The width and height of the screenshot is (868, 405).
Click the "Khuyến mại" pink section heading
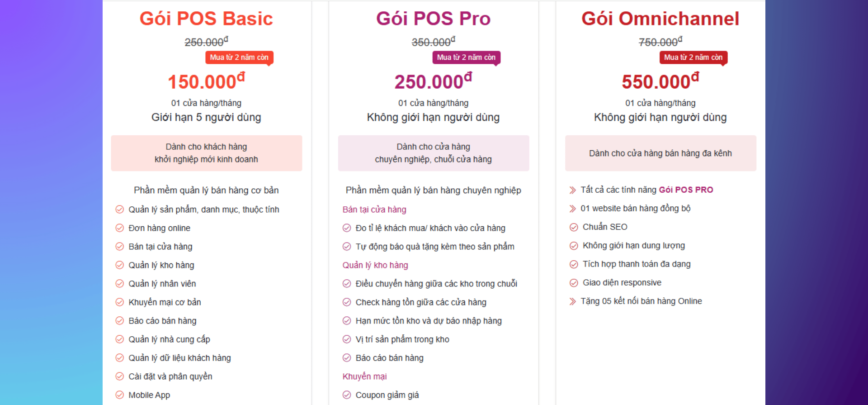[364, 376]
